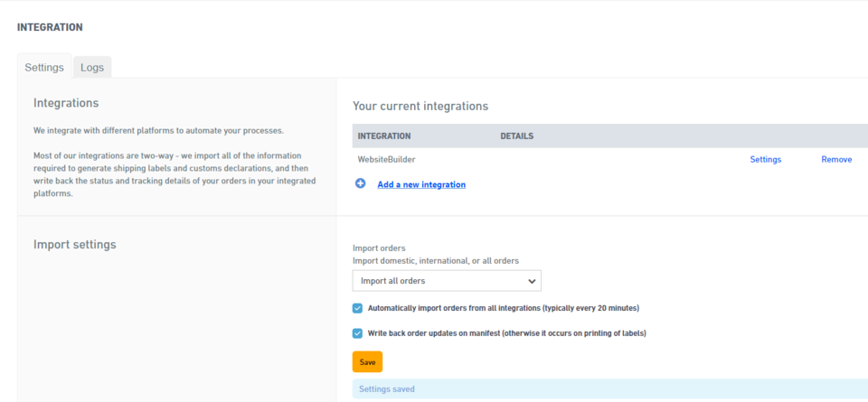This screenshot has height=402, width=868.
Task: Click the blue plus circle icon
Action: coord(360,183)
